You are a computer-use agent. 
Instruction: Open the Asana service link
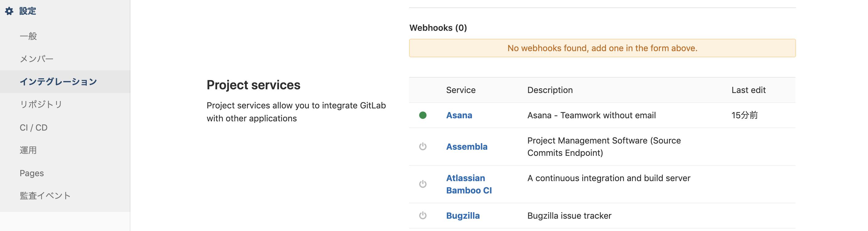pyautogui.click(x=459, y=115)
